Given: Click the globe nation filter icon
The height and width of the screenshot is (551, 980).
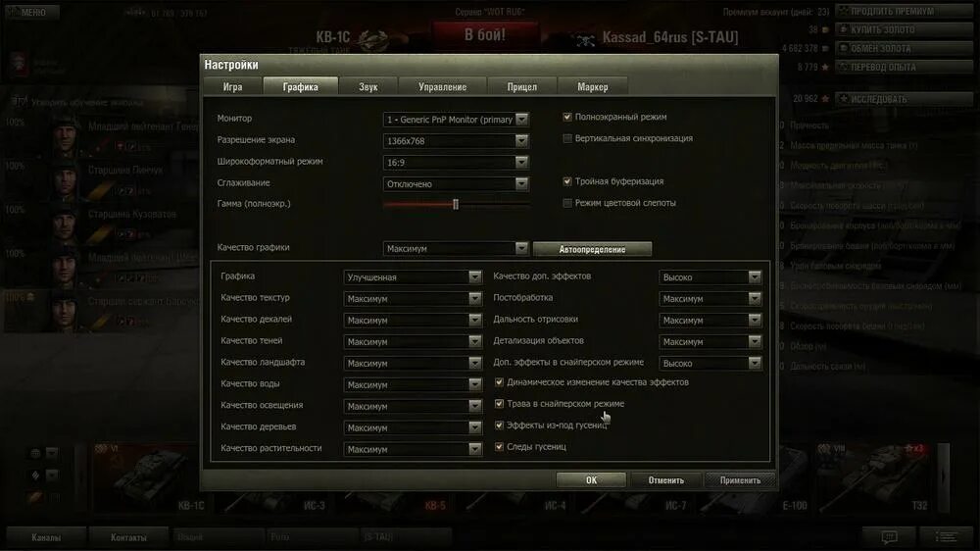Looking at the screenshot, I should coord(35,453).
